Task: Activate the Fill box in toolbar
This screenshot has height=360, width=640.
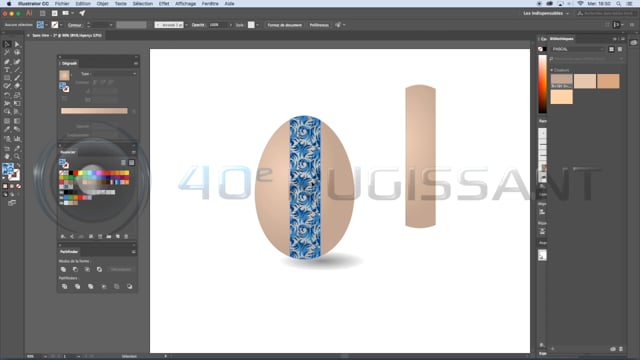Action: [8, 169]
